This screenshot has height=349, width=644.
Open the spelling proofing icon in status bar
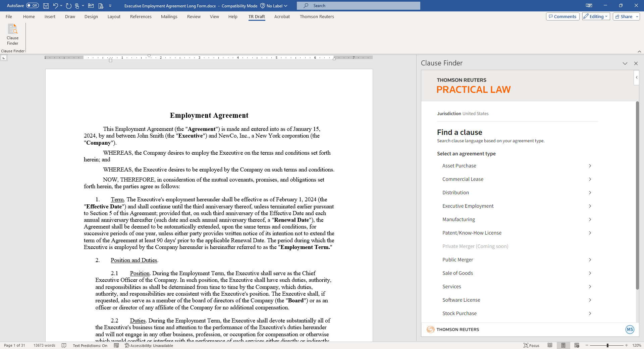click(64, 345)
